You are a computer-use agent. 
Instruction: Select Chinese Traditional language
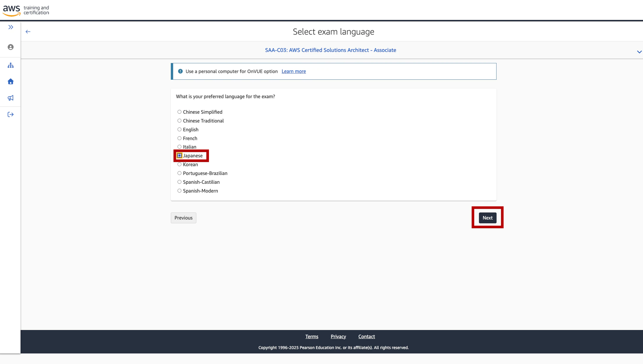pyautogui.click(x=179, y=121)
